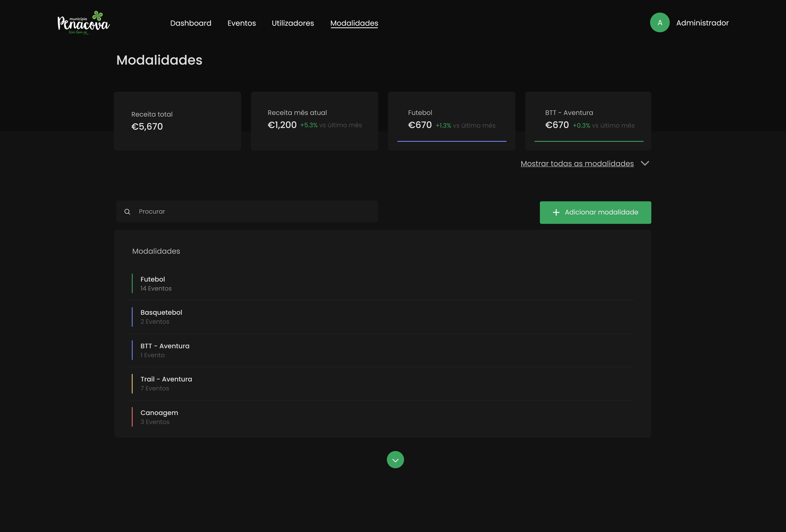This screenshot has width=786, height=532.
Task: Go to the Eventos page
Action: coord(242,23)
